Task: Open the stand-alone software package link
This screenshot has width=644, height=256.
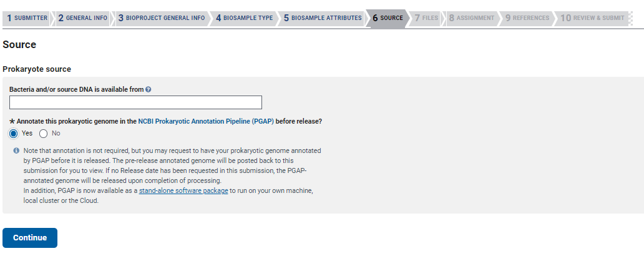Action: pyautogui.click(x=183, y=191)
